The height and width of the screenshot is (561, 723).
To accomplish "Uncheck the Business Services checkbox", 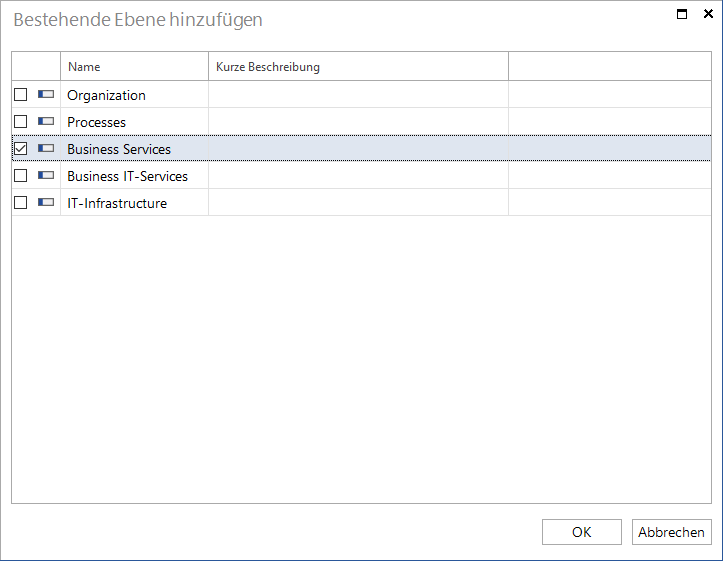I will 20,148.
